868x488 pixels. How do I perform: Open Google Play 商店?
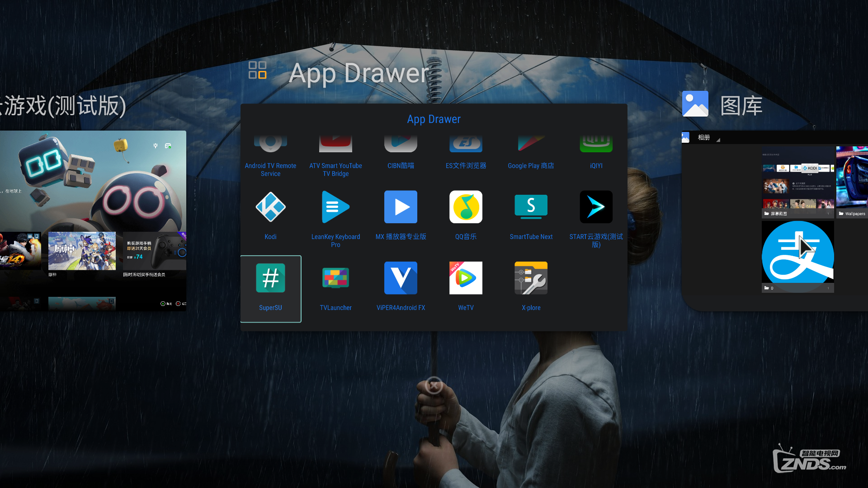531,142
